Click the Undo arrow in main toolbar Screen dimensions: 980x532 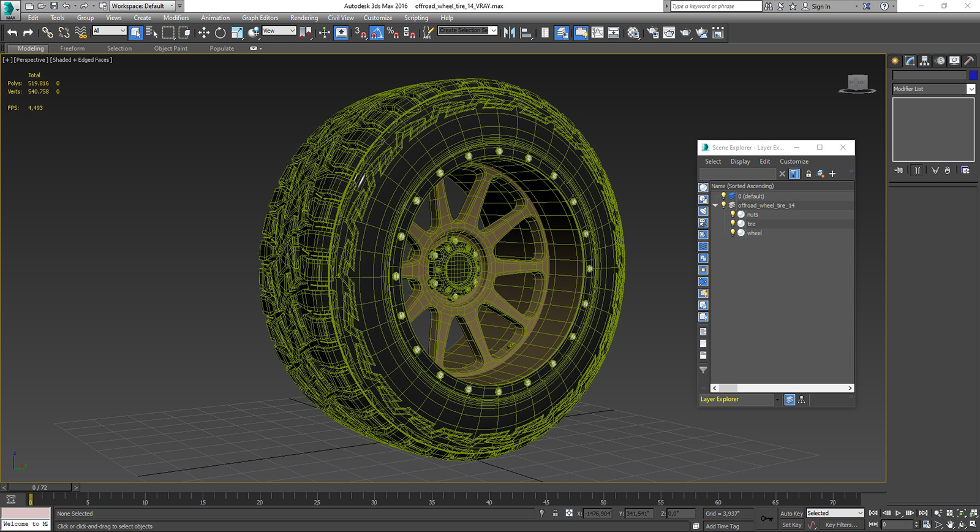pos(12,32)
